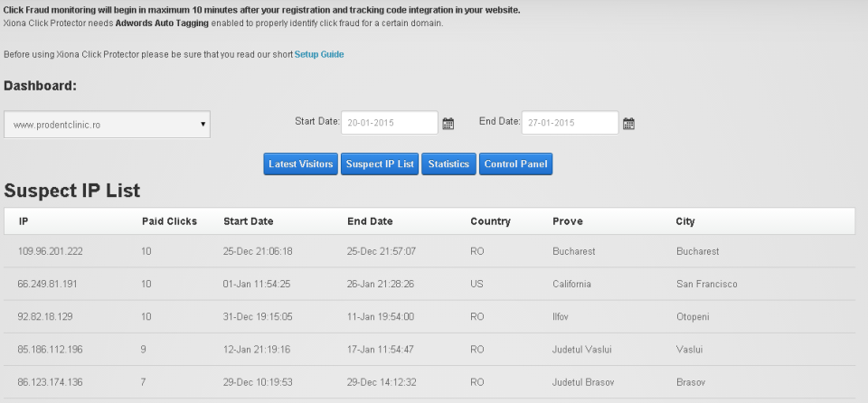Open the Start Date calendar icon
This screenshot has width=868, height=403.
(x=448, y=123)
